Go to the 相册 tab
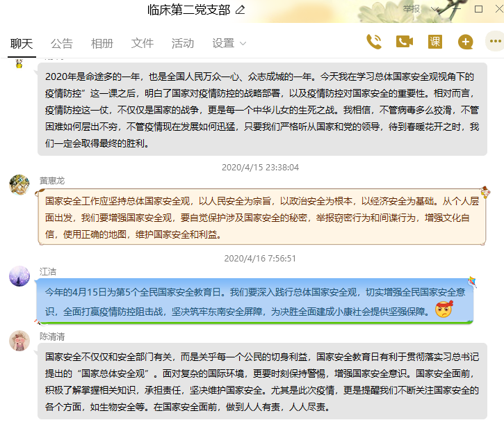The image size is (504, 427). coord(102,43)
